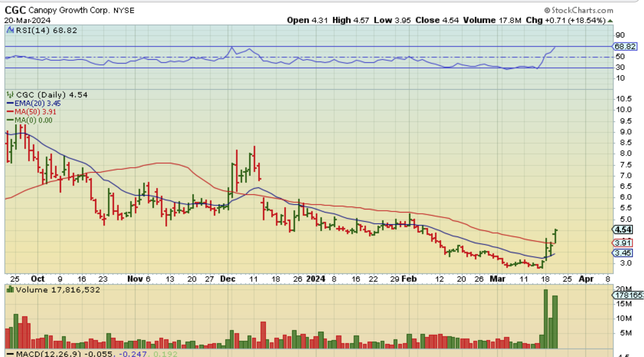The image size is (644, 357).
Task: Click the tallest green volume bar in March
Action: click(x=546, y=319)
